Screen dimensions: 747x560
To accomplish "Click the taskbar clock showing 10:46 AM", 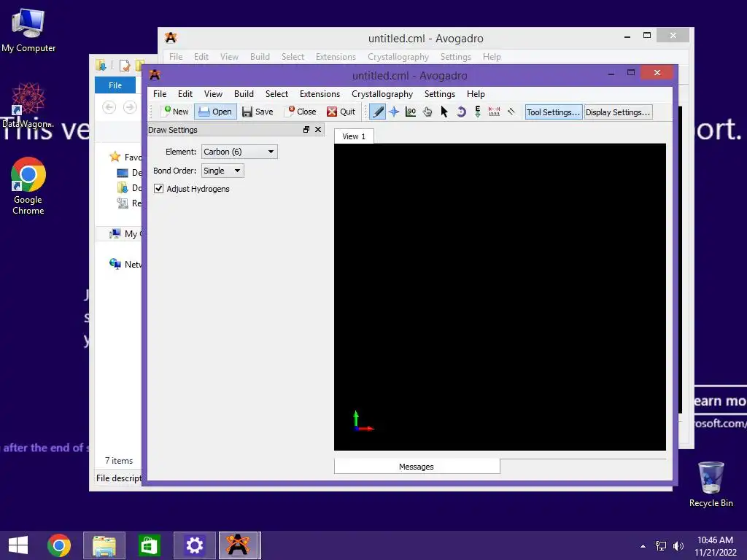I will [715, 545].
